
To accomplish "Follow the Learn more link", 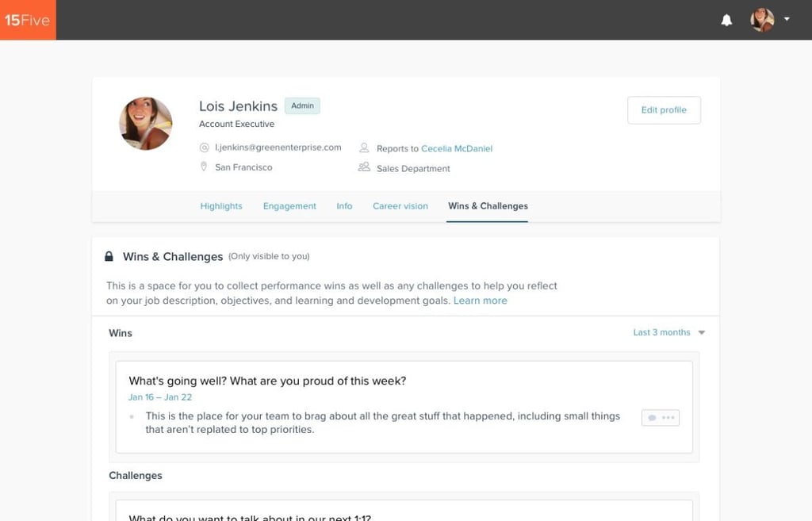I will click(481, 301).
